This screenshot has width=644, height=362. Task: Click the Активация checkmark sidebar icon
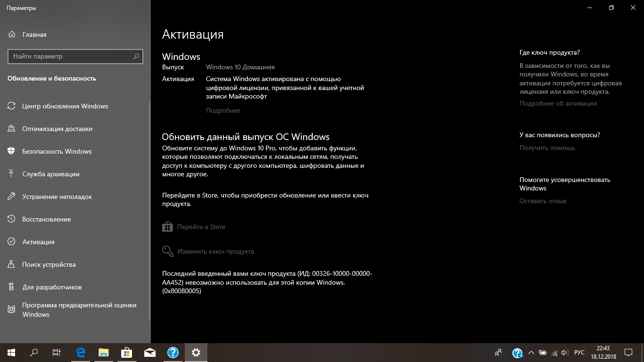coord(12,242)
